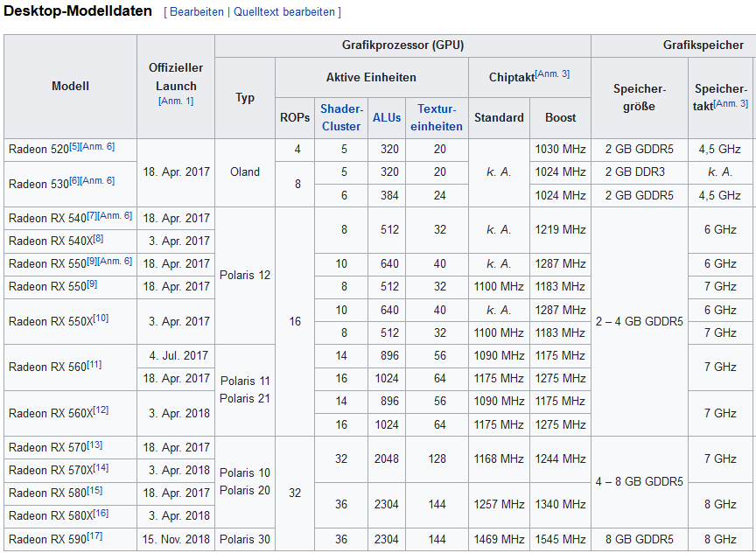Screen dimensions: 756x553
Task: Select the Modell column header
Action: pos(70,87)
